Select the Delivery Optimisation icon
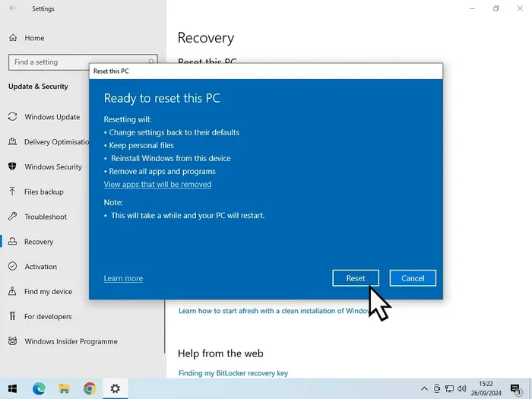This screenshot has height=399, width=532. [x=13, y=141]
